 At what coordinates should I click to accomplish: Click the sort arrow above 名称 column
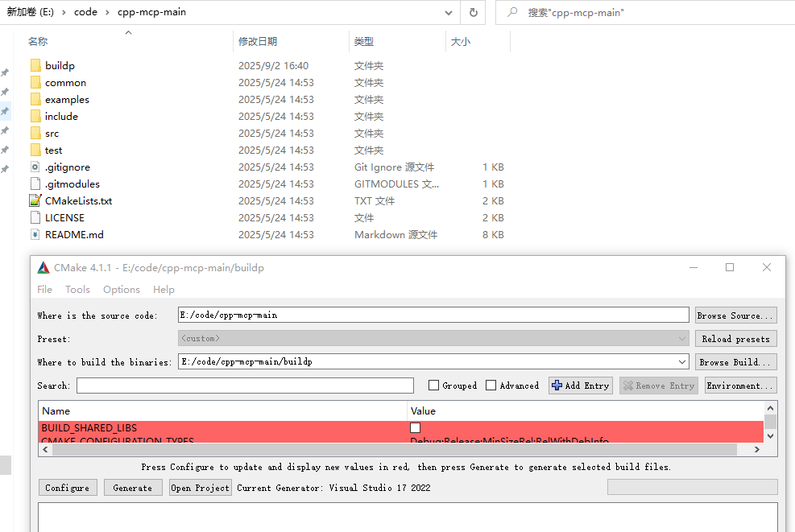coord(128,32)
